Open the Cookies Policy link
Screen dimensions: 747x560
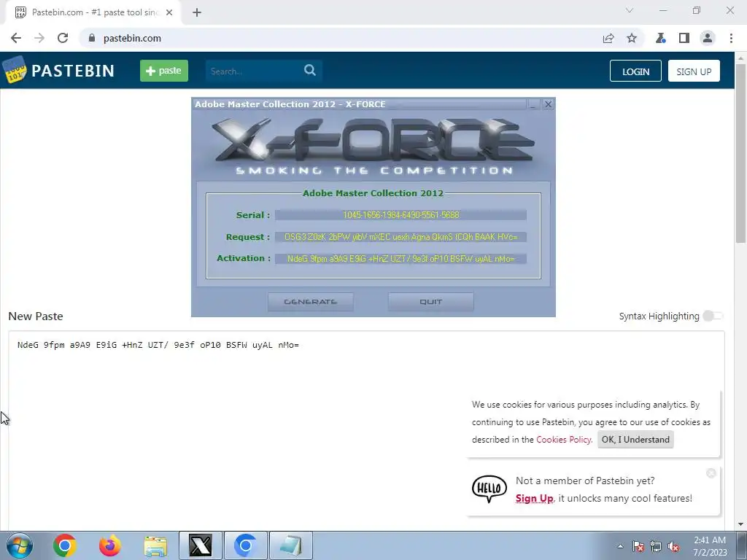point(564,440)
